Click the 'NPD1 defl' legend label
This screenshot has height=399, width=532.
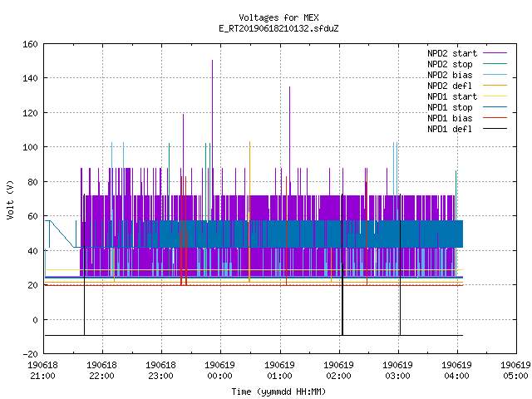pyautogui.click(x=450, y=130)
